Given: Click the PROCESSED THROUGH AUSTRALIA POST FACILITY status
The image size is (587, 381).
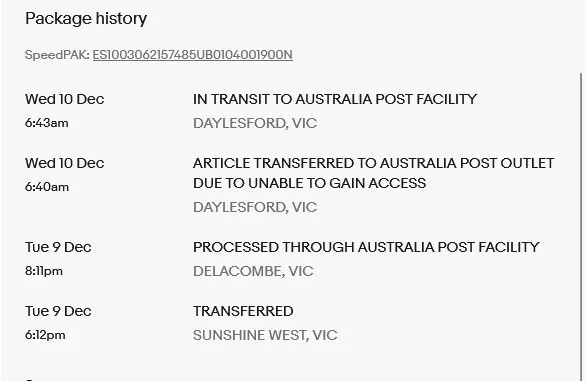Looking at the screenshot, I should pos(366,247).
